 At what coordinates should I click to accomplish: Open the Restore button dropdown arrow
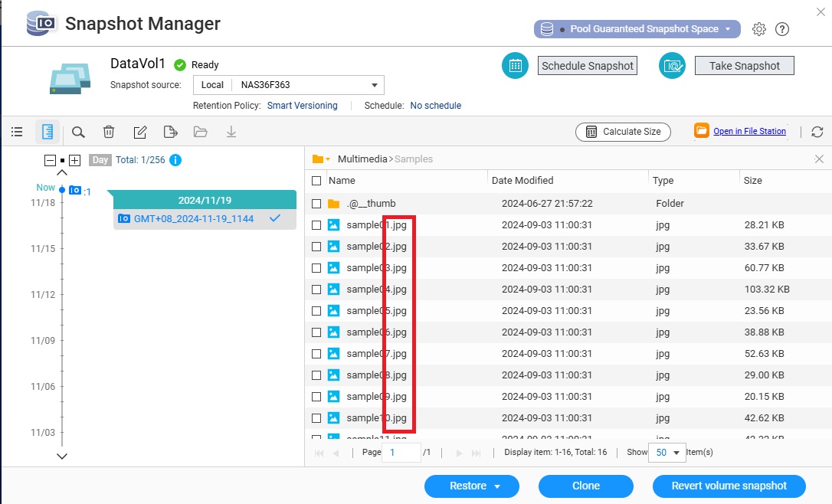point(497,486)
